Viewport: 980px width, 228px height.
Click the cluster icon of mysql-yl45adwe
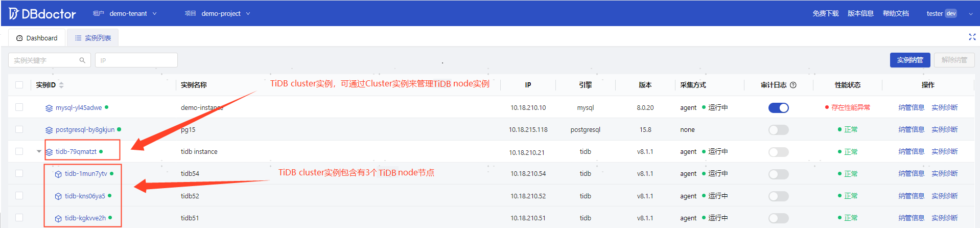tap(49, 108)
